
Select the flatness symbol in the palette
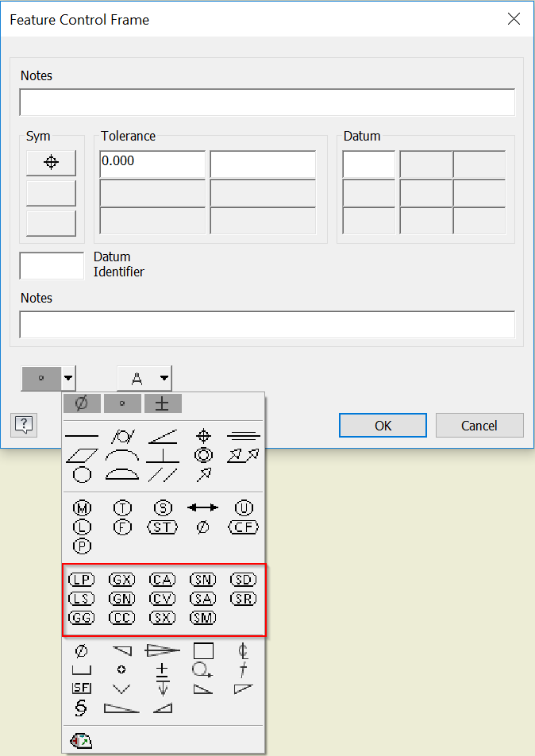[80, 456]
